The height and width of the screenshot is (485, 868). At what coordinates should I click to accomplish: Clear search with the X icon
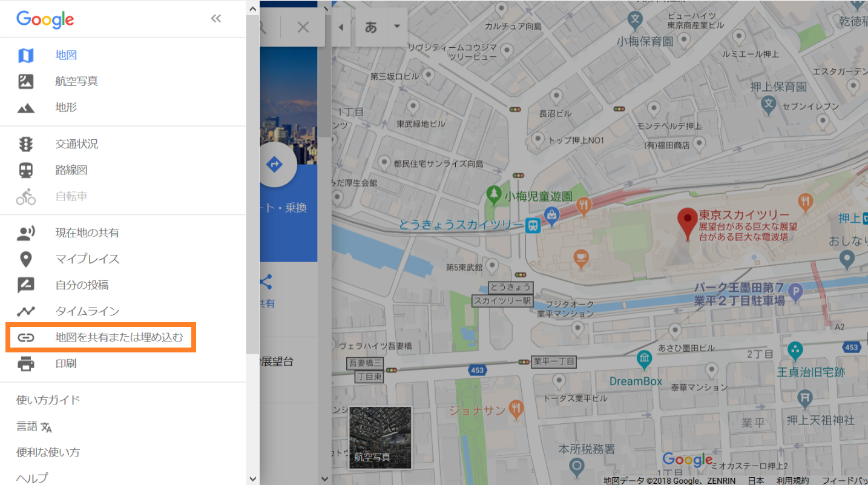(303, 27)
